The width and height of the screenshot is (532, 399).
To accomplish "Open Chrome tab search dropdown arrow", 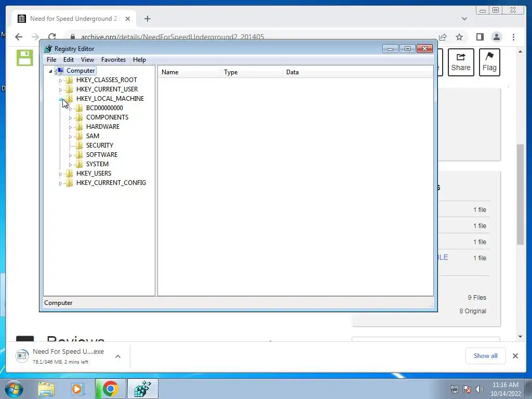I will [x=464, y=19].
